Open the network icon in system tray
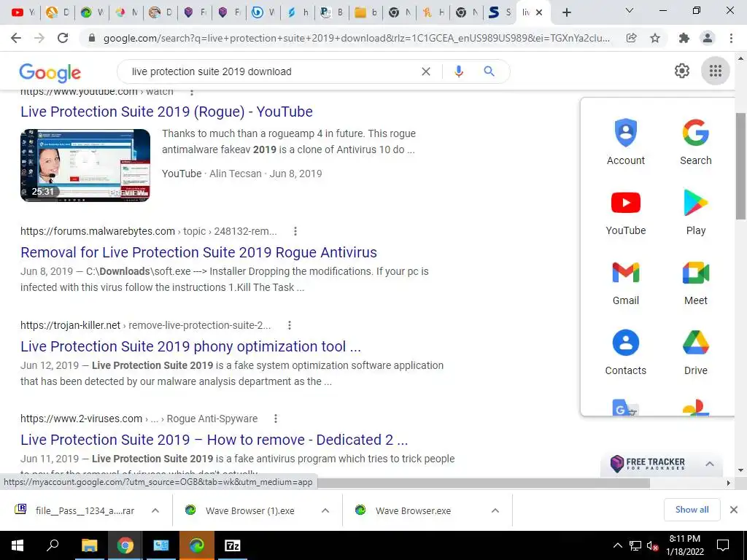The width and height of the screenshot is (747, 560). pos(635,545)
